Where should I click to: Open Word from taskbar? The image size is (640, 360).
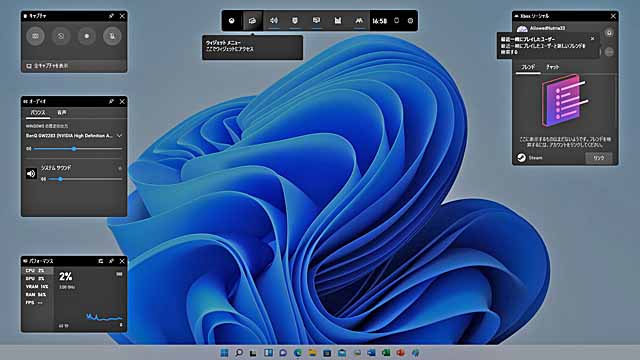tap(371, 353)
